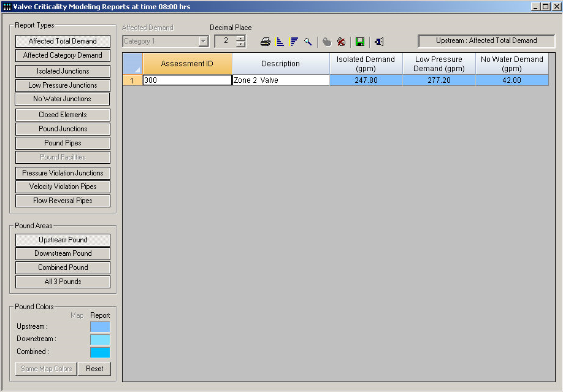563x392 pixels.
Task: Select the All 3 Pounds option
Action: pos(63,282)
